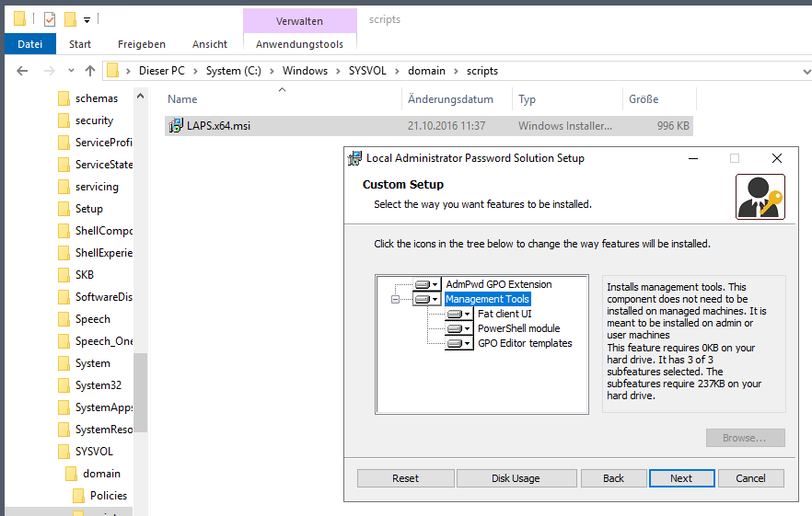Click the Properties checkmark quick-access icon

[x=50, y=19]
